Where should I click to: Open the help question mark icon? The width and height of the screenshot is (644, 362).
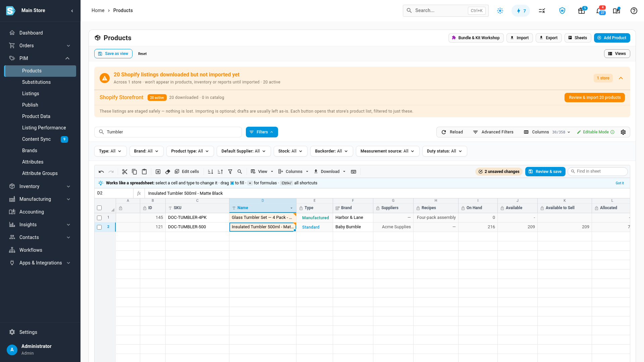point(634,11)
